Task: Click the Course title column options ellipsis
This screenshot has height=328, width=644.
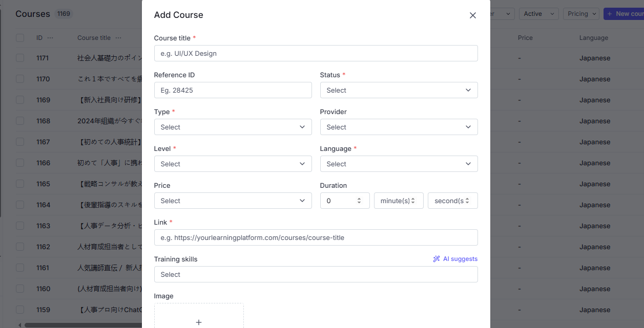Action: [118, 38]
